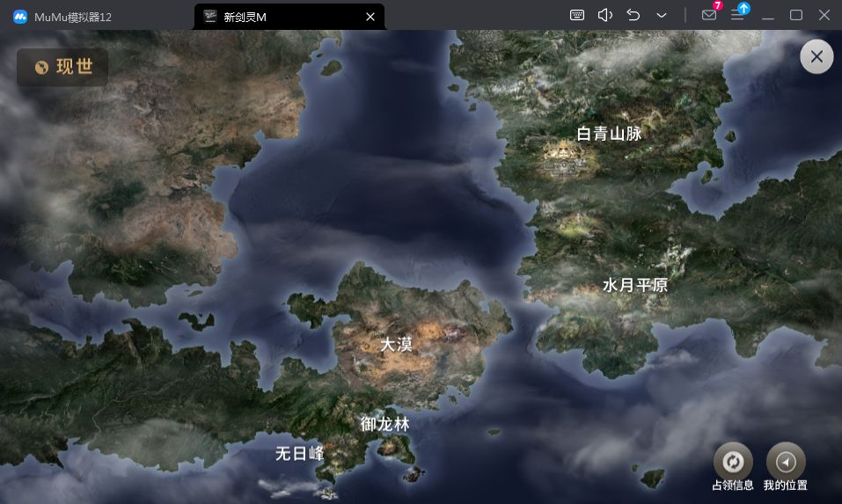Image resolution: width=842 pixels, height=504 pixels.
Task: Tap the 我的位置 my location icon
Action: tap(786, 462)
